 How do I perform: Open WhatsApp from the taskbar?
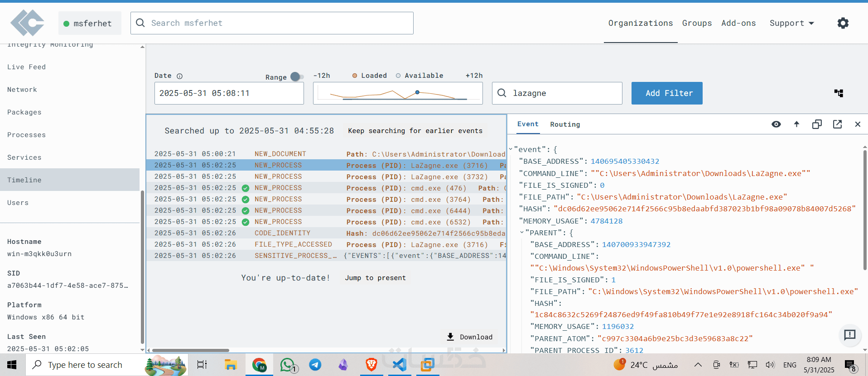tap(288, 365)
